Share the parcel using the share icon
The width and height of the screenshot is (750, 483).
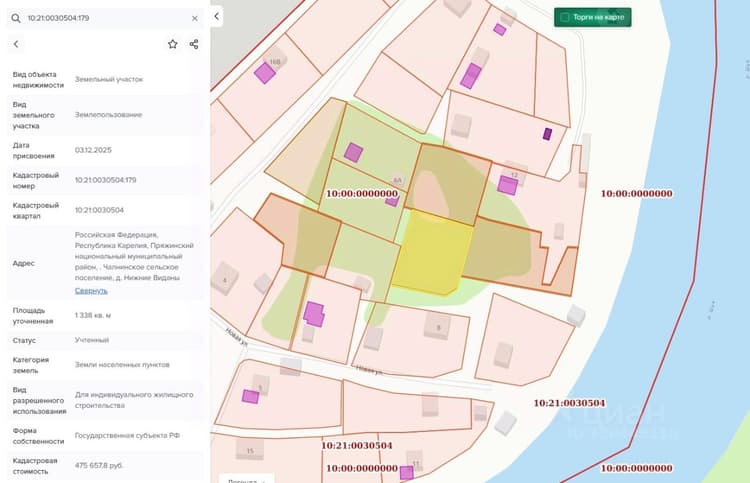(194, 44)
